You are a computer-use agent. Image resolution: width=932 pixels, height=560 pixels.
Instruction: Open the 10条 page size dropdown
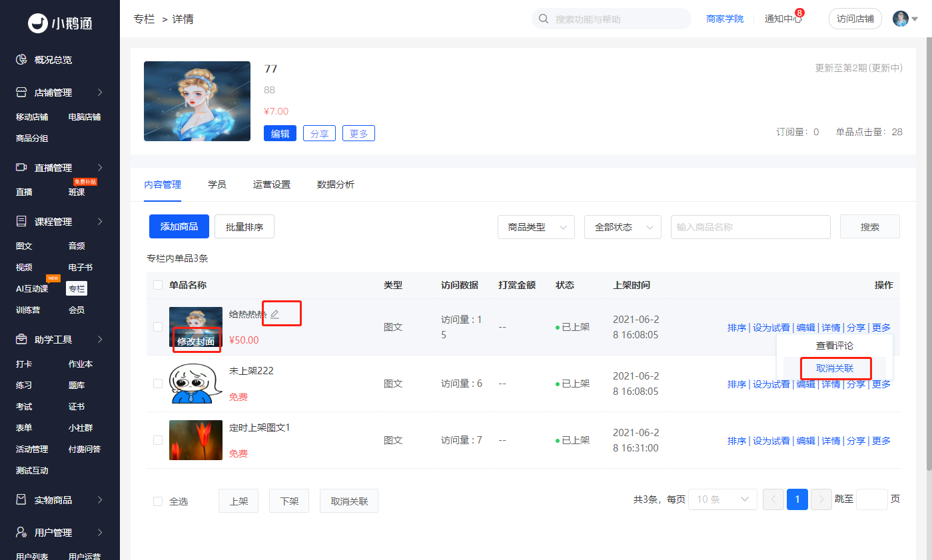tap(722, 499)
